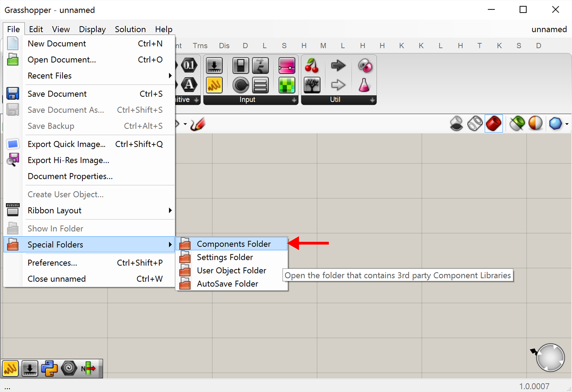Open the dropdown arrow beside the sketch pencil
Image resolution: width=572 pixels, height=392 pixels.
point(185,124)
